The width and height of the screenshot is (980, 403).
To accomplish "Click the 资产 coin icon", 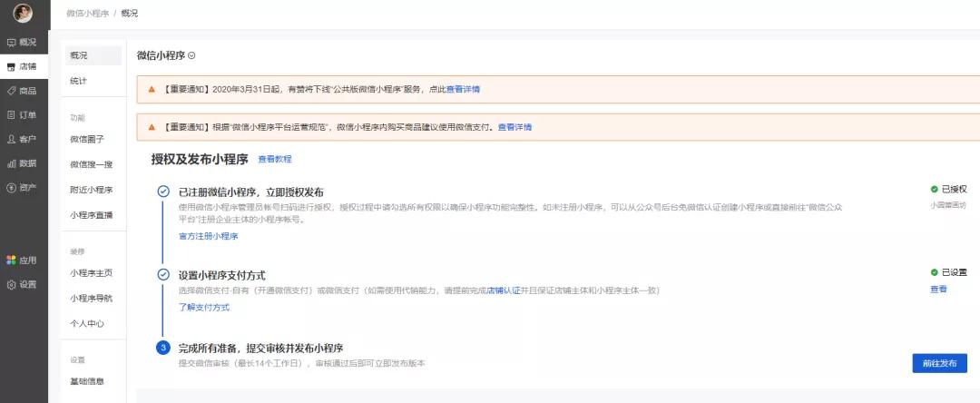I will coord(11,188).
